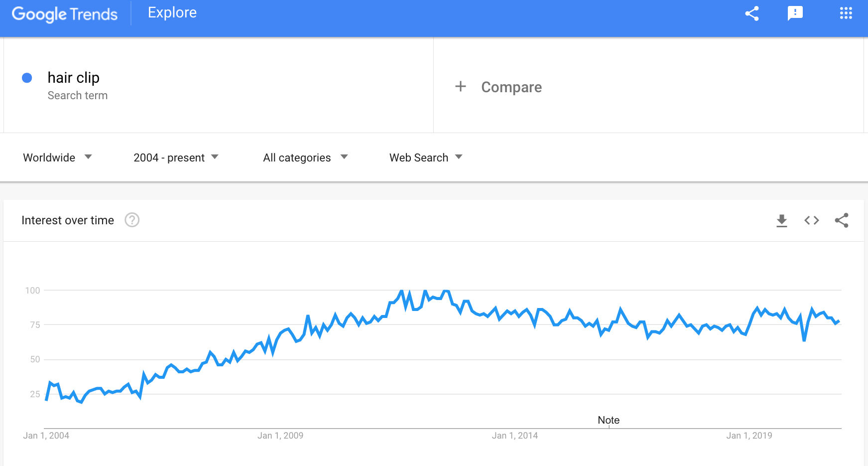Viewport: 868px width, 466px height.
Task: Click the share icon in the blue header
Action: point(752,13)
